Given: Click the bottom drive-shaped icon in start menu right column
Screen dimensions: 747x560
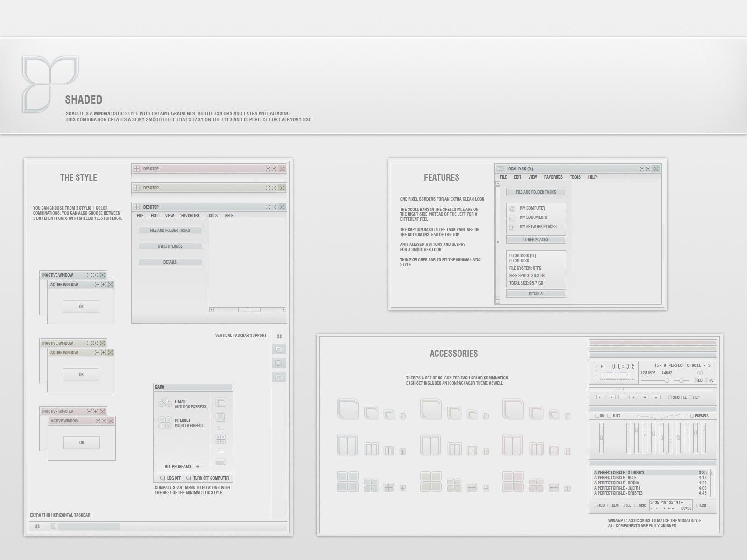Looking at the screenshot, I should click(221, 462).
